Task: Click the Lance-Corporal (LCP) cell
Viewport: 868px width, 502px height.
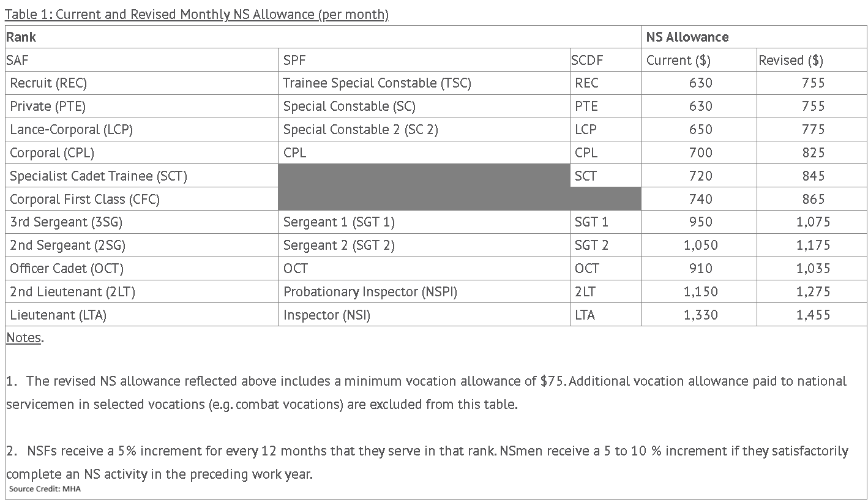Action: (71, 130)
